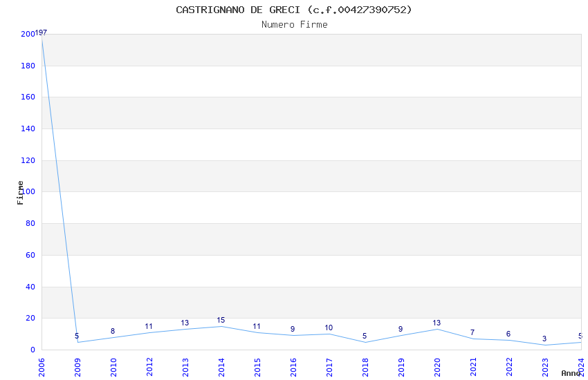Click the x-axis year label 2012
This screenshot has height=380, width=588.
[x=149, y=367]
